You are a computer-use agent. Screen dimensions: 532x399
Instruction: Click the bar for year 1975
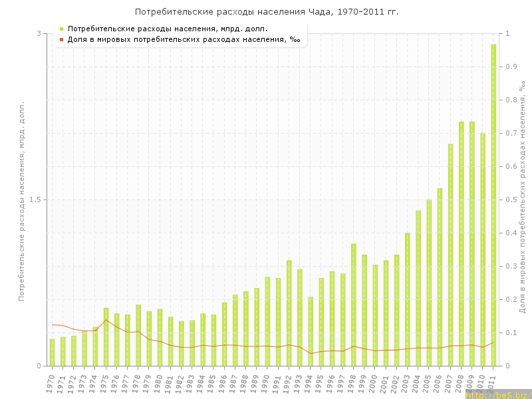106,336
